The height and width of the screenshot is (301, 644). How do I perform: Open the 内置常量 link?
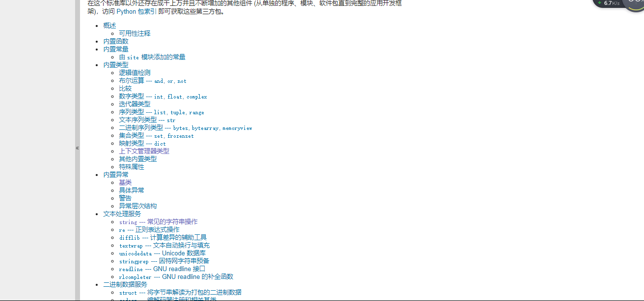pos(116,49)
